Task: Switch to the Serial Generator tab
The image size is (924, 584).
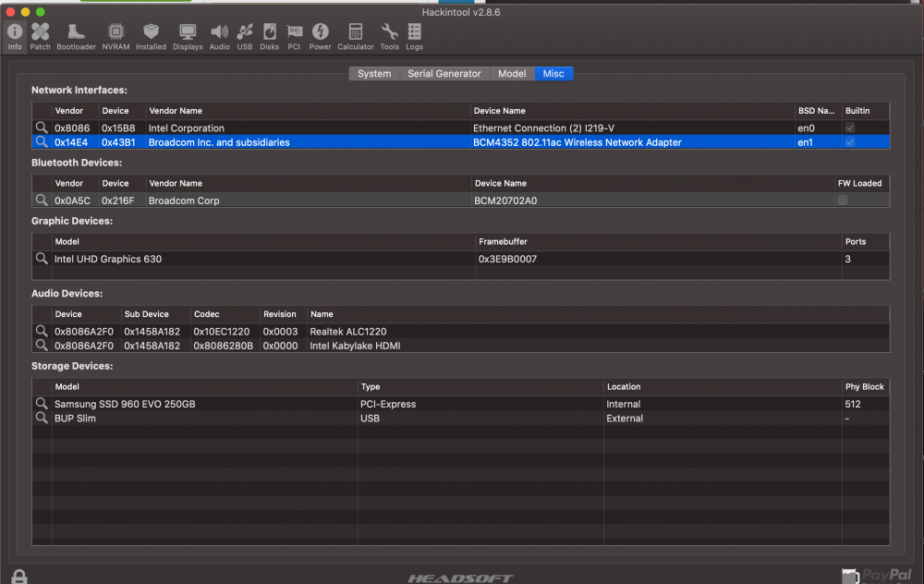Action: 444,74
